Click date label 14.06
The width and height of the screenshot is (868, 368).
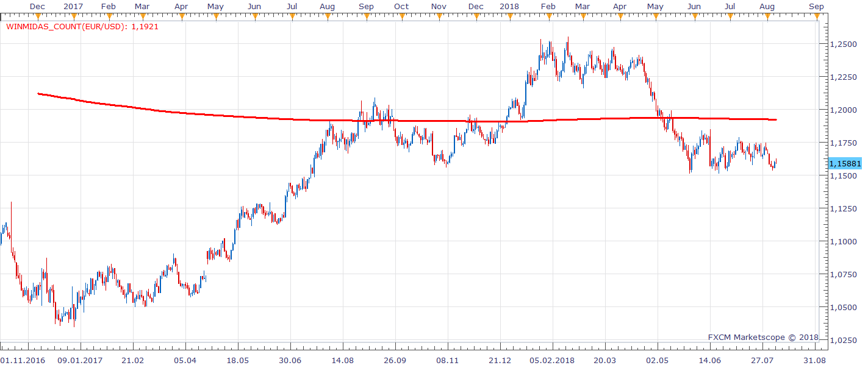click(x=710, y=361)
